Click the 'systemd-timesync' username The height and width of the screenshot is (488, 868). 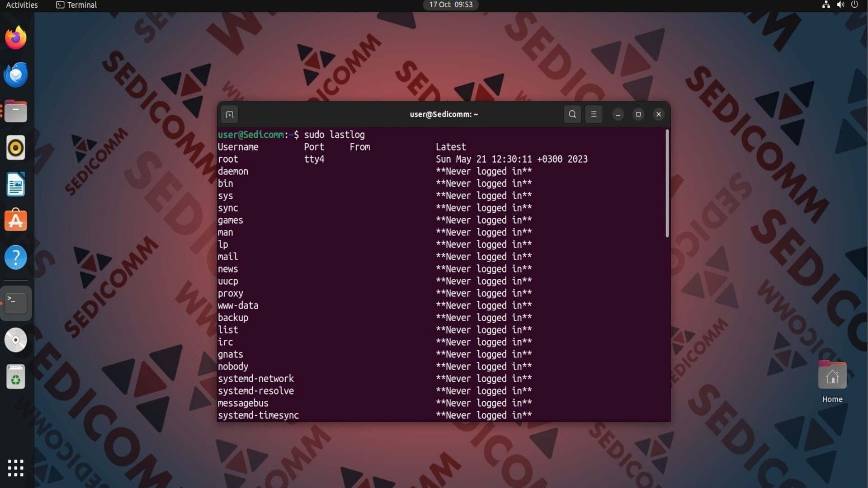tap(258, 415)
